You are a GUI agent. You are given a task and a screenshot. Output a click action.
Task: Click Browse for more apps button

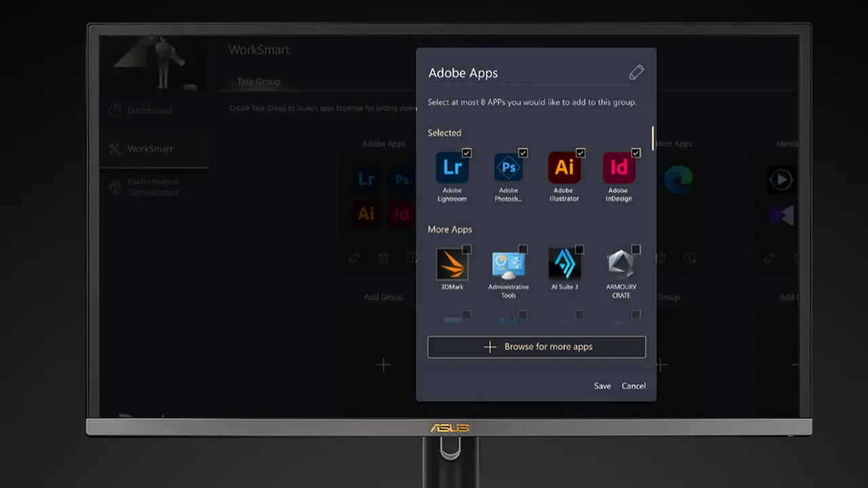(536, 347)
